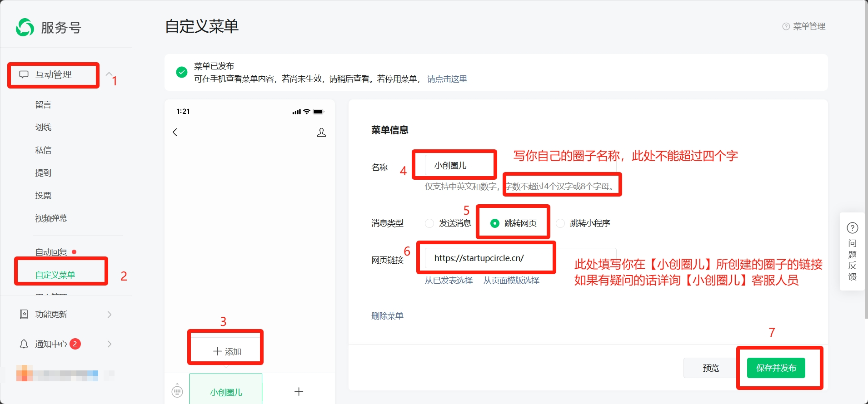Click the 预览 button
The image size is (868, 404).
tap(711, 368)
